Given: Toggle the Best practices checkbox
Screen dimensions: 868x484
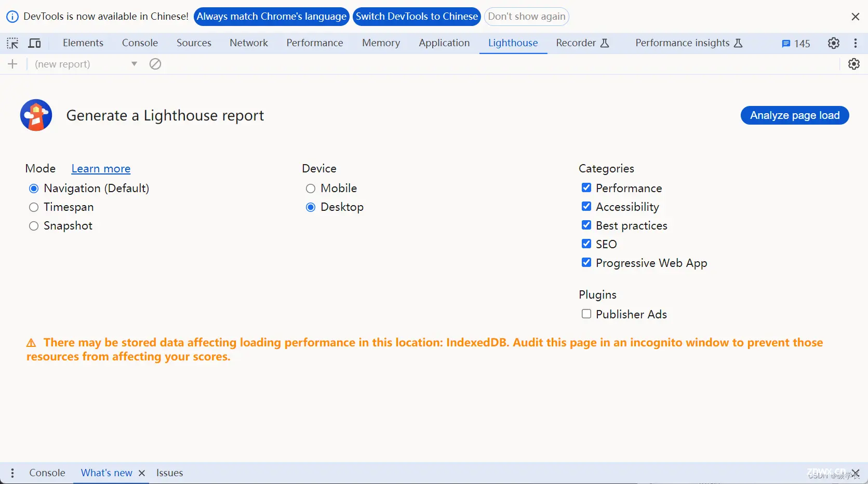Looking at the screenshot, I should click(x=586, y=225).
